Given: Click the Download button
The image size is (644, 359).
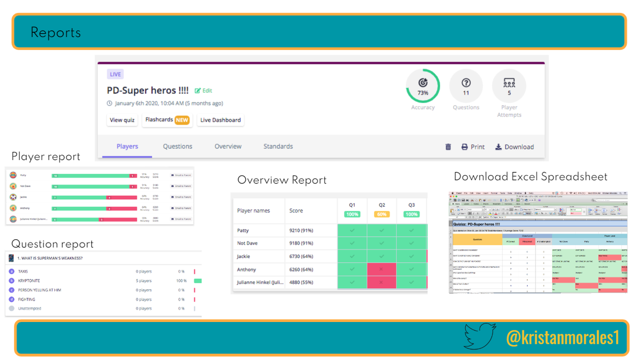Looking at the screenshot, I should pyautogui.click(x=514, y=146).
